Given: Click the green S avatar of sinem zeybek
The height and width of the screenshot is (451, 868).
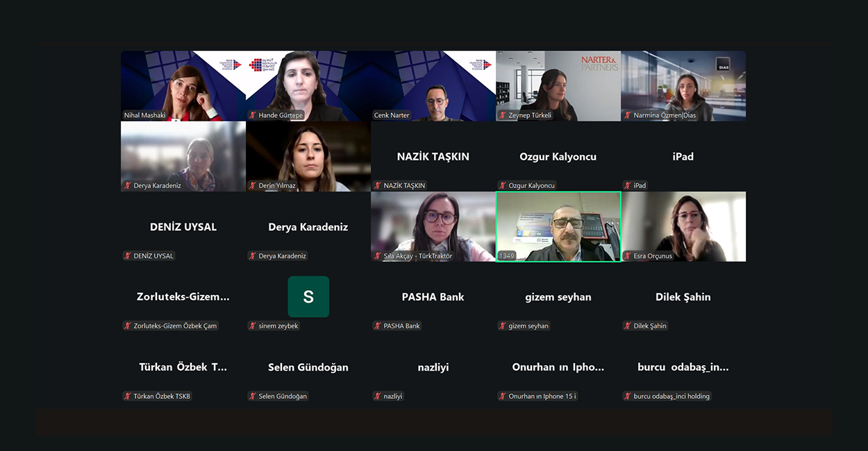Looking at the screenshot, I should coord(308,296).
